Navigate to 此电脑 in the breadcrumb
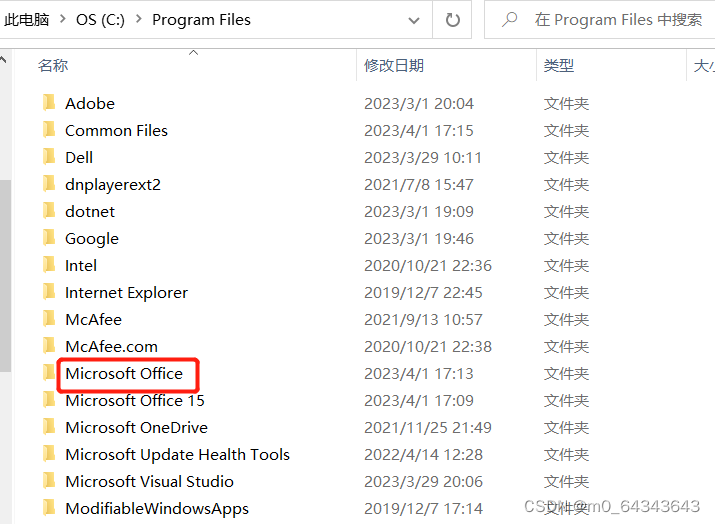 coord(26,20)
